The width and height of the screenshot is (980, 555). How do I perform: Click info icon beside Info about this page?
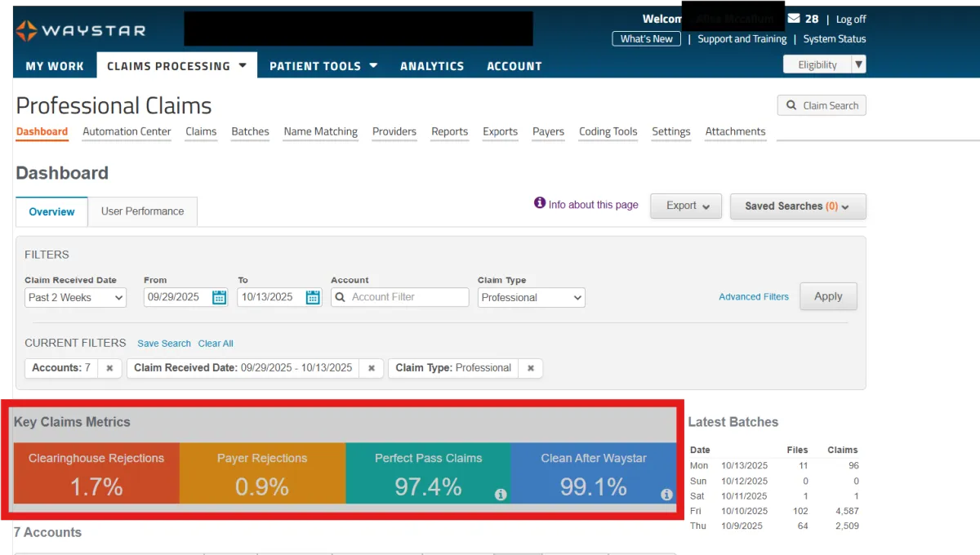(539, 203)
